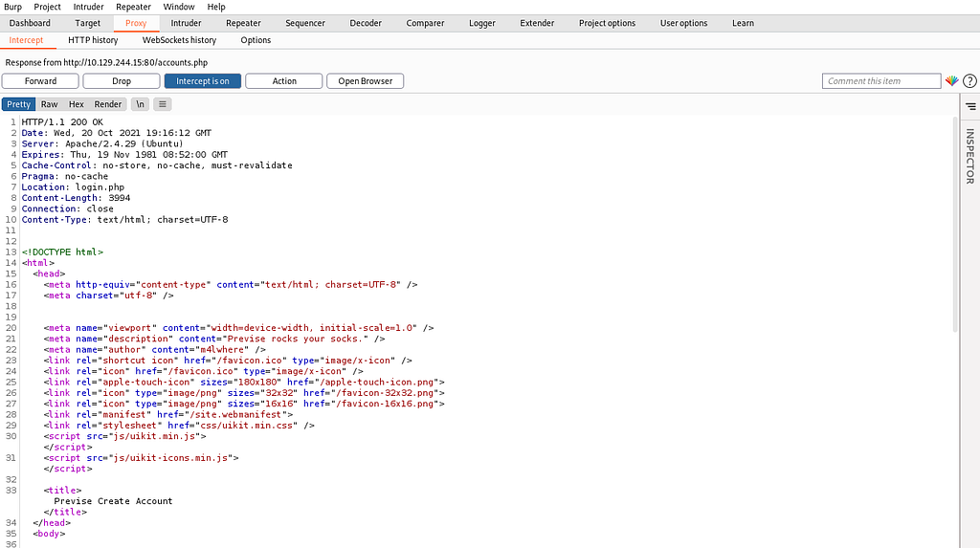Click the 'Content-Type: text/html' header line
Image resolution: width=980 pixels, height=548 pixels.
(x=125, y=219)
